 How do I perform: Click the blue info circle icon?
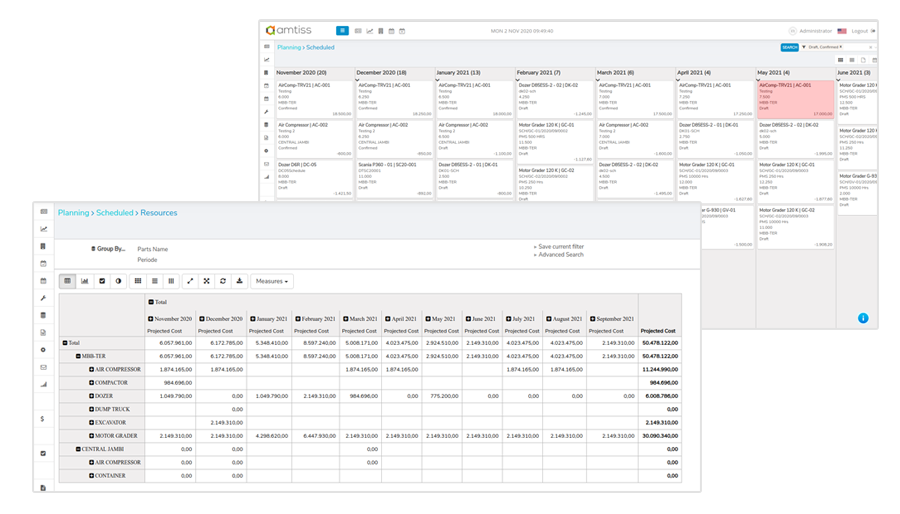click(862, 318)
